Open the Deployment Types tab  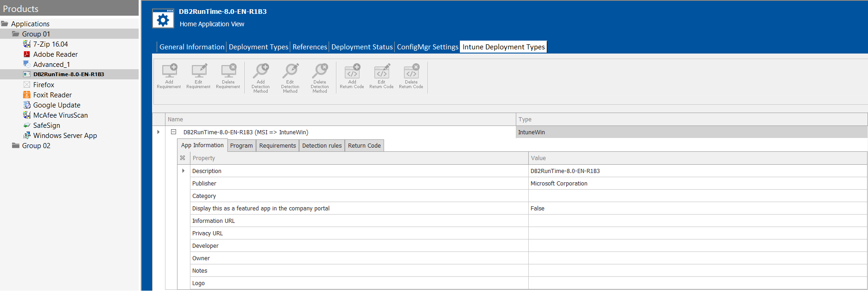point(258,47)
